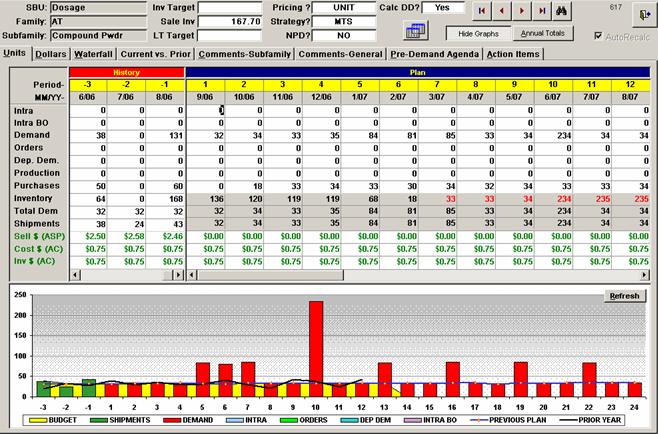Click the Plan horizontal scrollbar thumb
Image resolution: width=658 pixels, height=434 pixels.
[270, 275]
